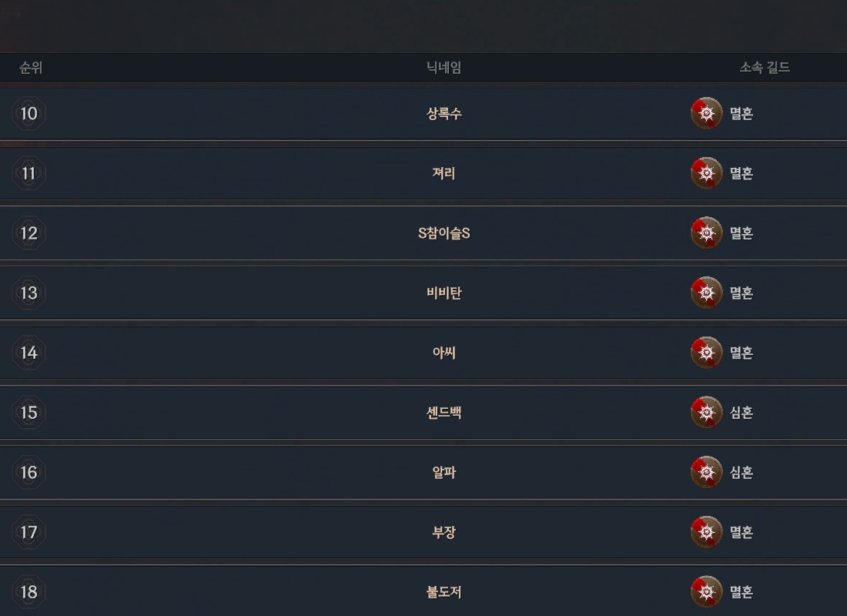Viewport: 847px width, 616px height.
Task: Click the guild emblem in rank 10 row
Action: pyautogui.click(x=707, y=113)
